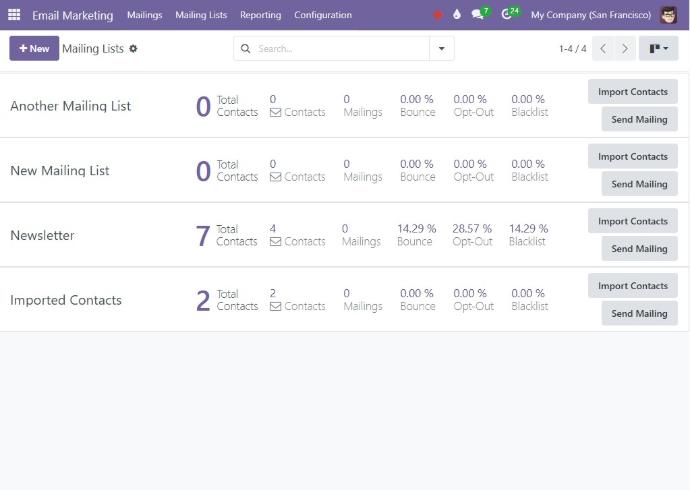Click the red recording status dot icon
The image size is (690, 490).
pos(438,15)
